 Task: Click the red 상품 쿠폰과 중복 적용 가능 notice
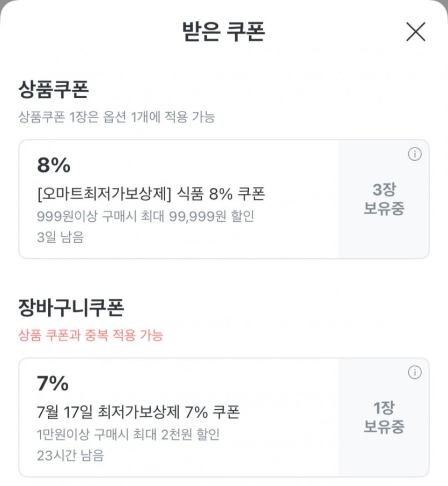(x=91, y=336)
